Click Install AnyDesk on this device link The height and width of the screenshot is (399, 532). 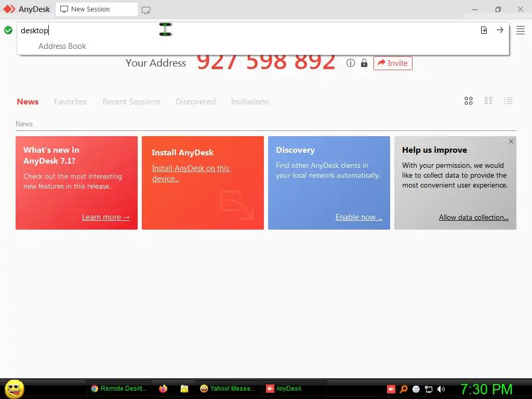[x=191, y=174]
